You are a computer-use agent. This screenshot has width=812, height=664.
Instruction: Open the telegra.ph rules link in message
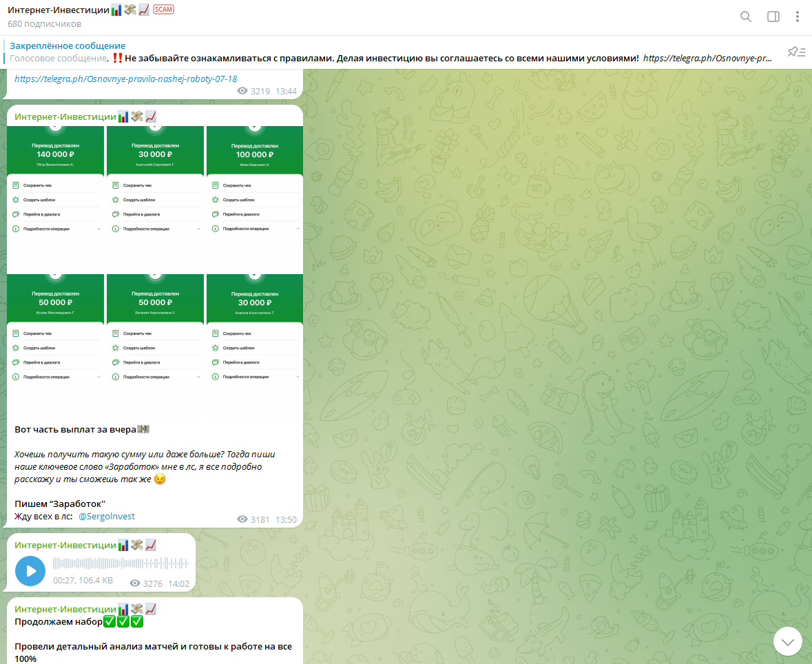pyautogui.click(x=125, y=79)
